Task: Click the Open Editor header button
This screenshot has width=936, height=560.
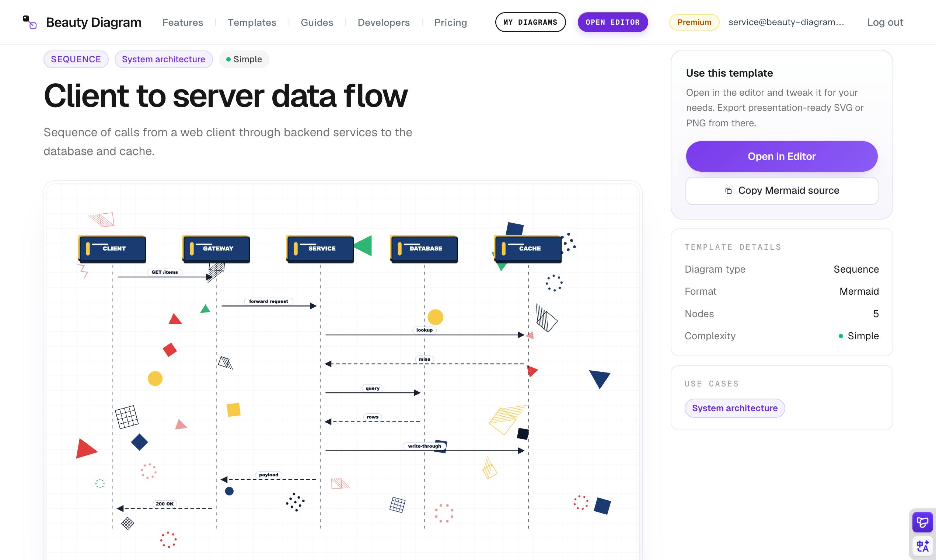Action: [612, 22]
